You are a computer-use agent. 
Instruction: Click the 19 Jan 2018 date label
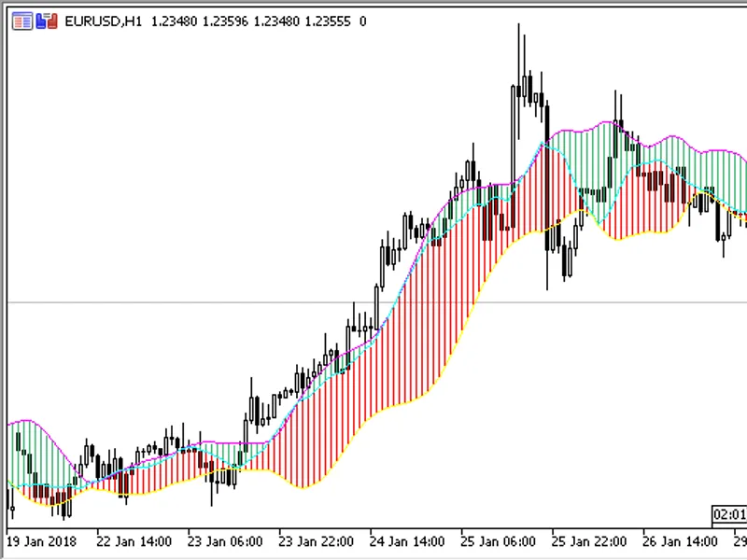41,542
